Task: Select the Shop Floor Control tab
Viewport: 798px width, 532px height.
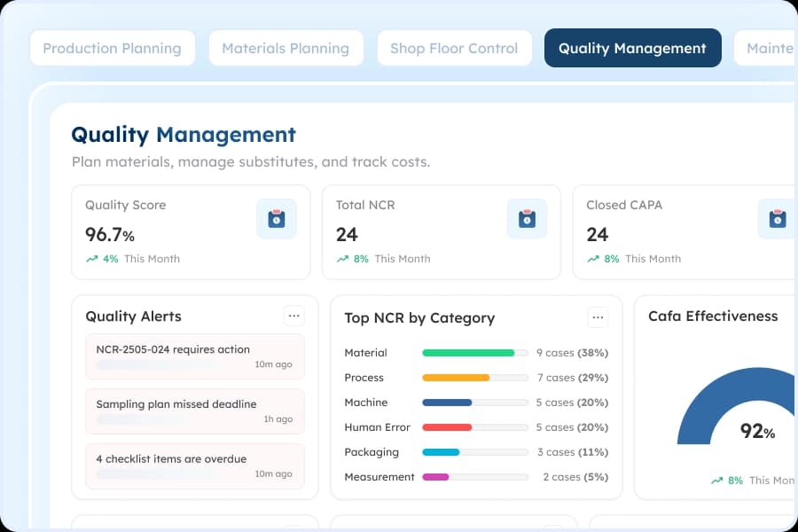Action: (454, 49)
